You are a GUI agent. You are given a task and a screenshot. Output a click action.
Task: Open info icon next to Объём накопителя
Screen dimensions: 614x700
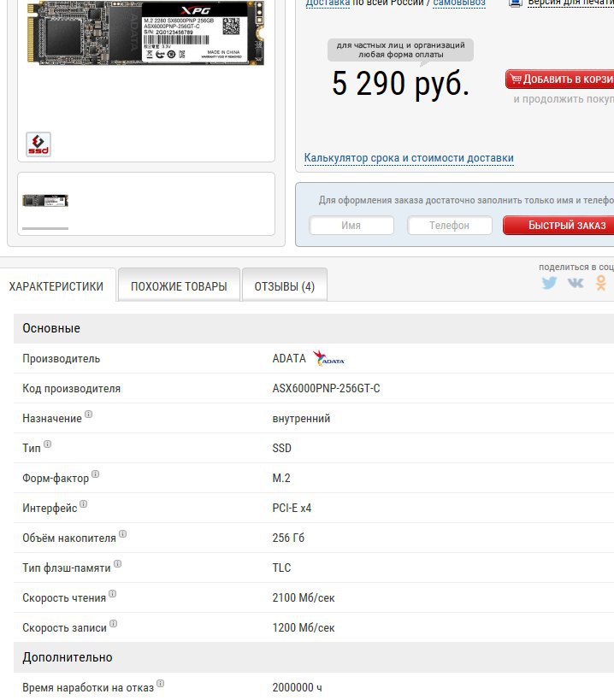[x=122, y=533]
